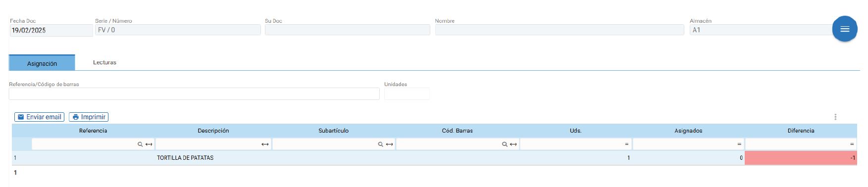
Task: Open contains operator in Descripción filter
Action: [x=265, y=144]
